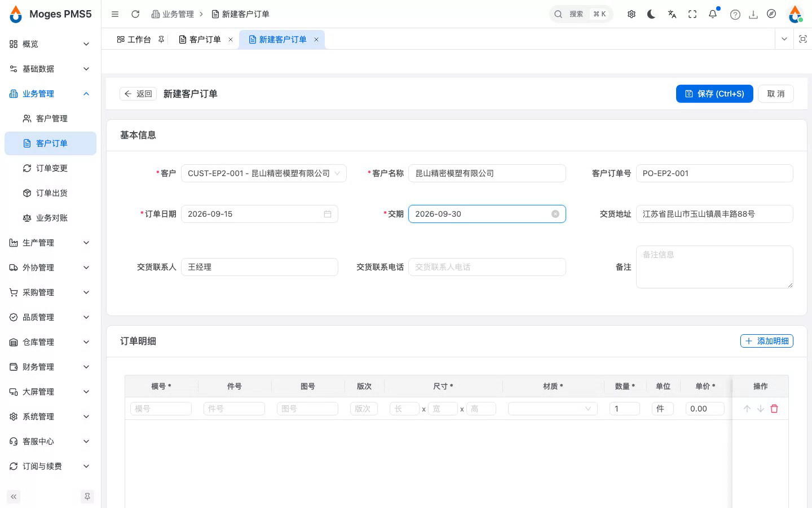812x508 pixels.
Task: Open the tab list dropdown chevron
Action: click(x=784, y=39)
